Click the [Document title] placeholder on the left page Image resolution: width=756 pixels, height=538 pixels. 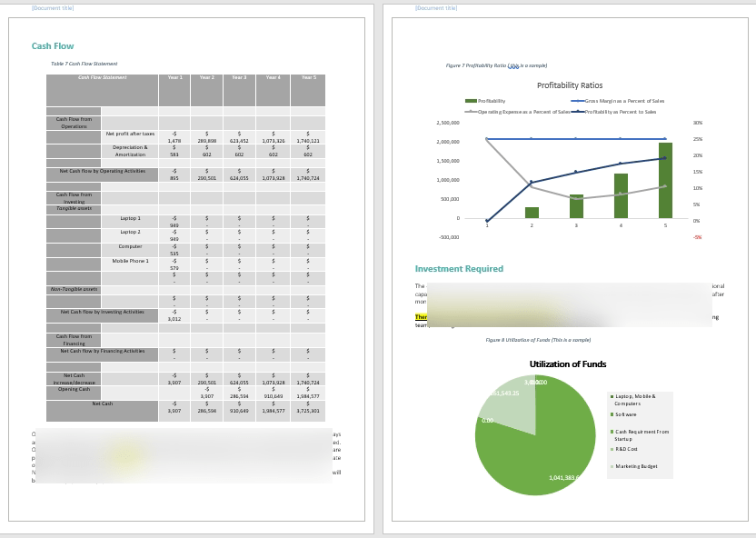(x=53, y=7)
